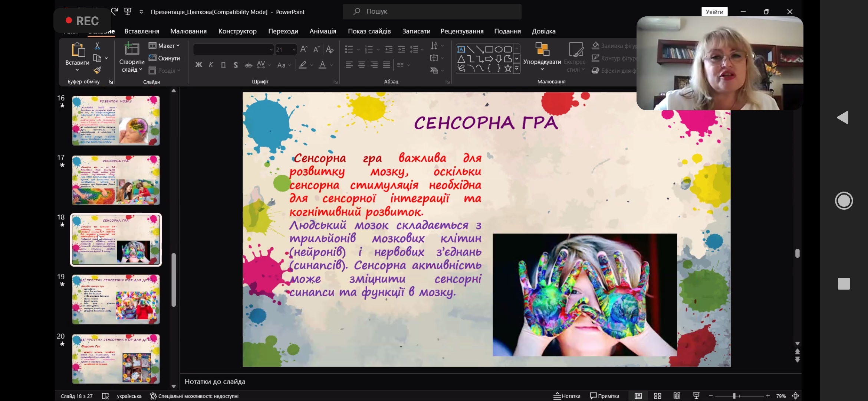Toggle strikethrough formatting
868x401 pixels.
248,65
